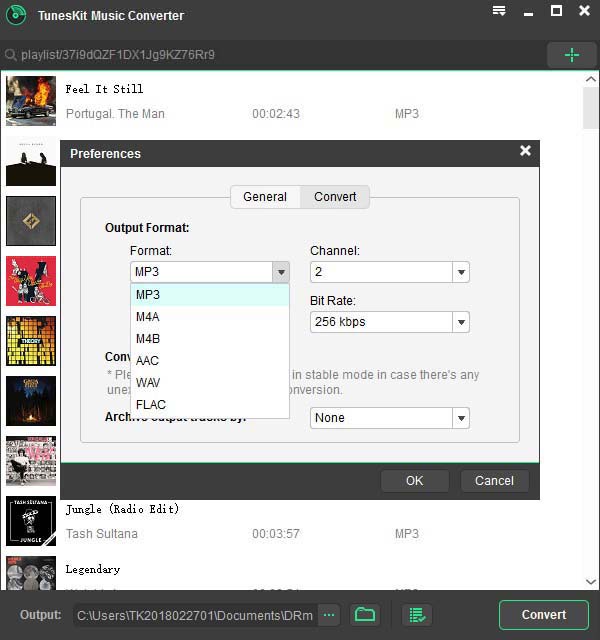This screenshot has width=600, height=640.
Task: Click the scroll up arrow
Action: pyautogui.click(x=591, y=79)
